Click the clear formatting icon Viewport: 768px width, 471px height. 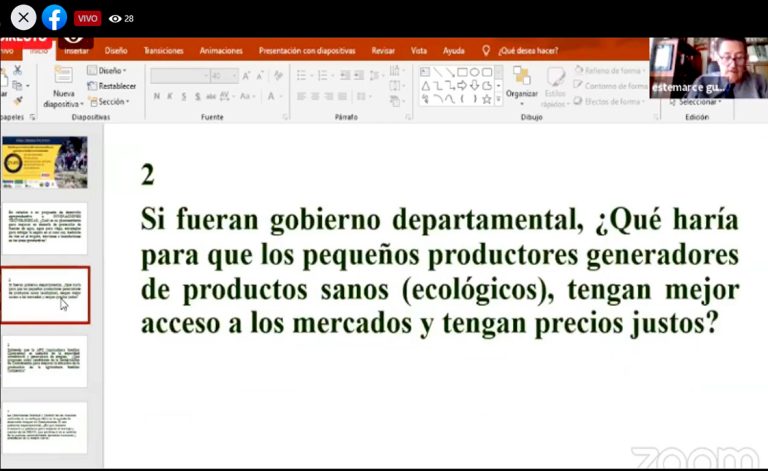click(278, 75)
